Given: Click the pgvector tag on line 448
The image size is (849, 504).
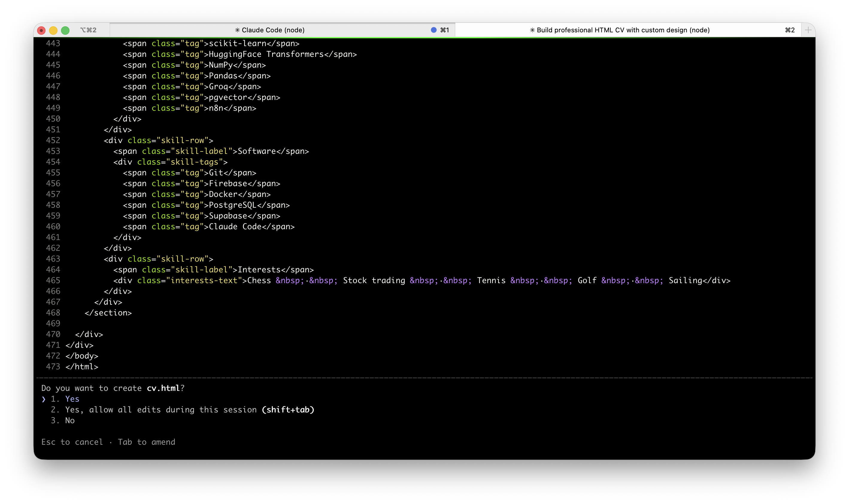Looking at the screenshot, I should (x=201, y=97).
